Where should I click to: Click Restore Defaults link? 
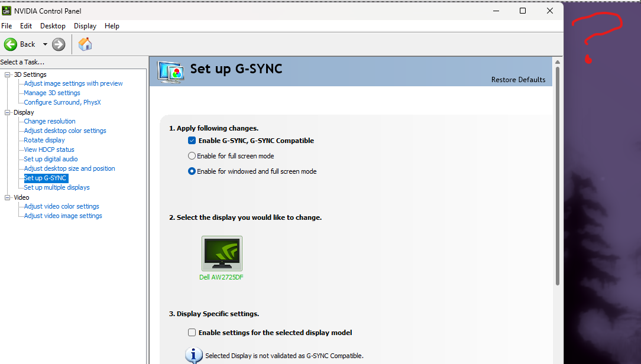[518, 80]
